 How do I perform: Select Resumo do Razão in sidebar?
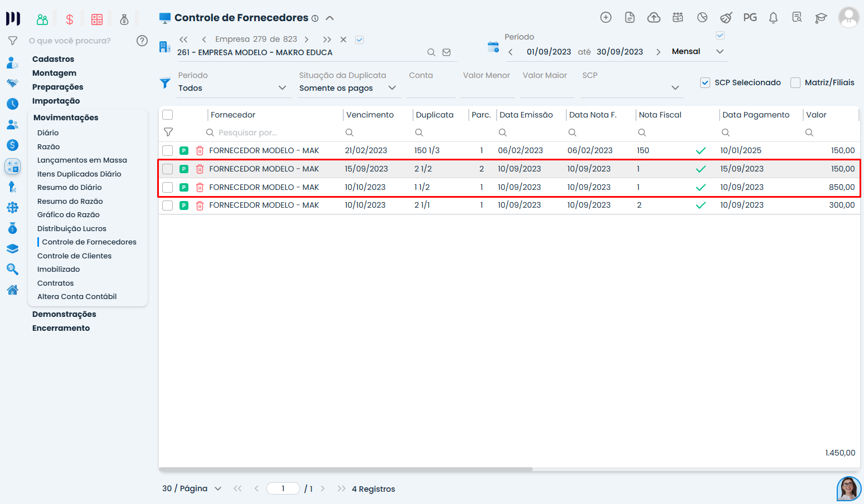pyautogui.click(x=70, y=201)
